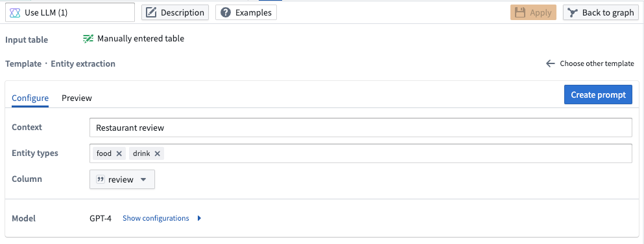Viewport: 644px width, 244px height.
Task: Click the Apply save disk icon
Action: pyautogui.click(x=520, y=13)
